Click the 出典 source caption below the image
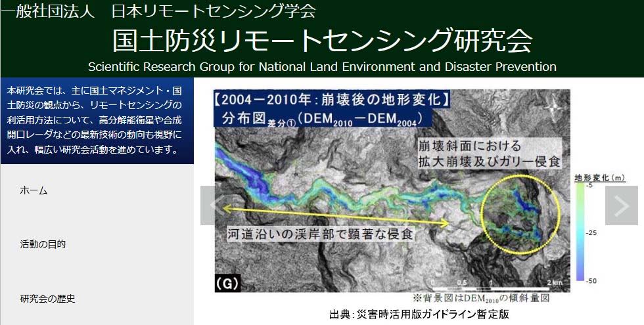This screenshot has height=325, width=644. [x=419, y=314]
